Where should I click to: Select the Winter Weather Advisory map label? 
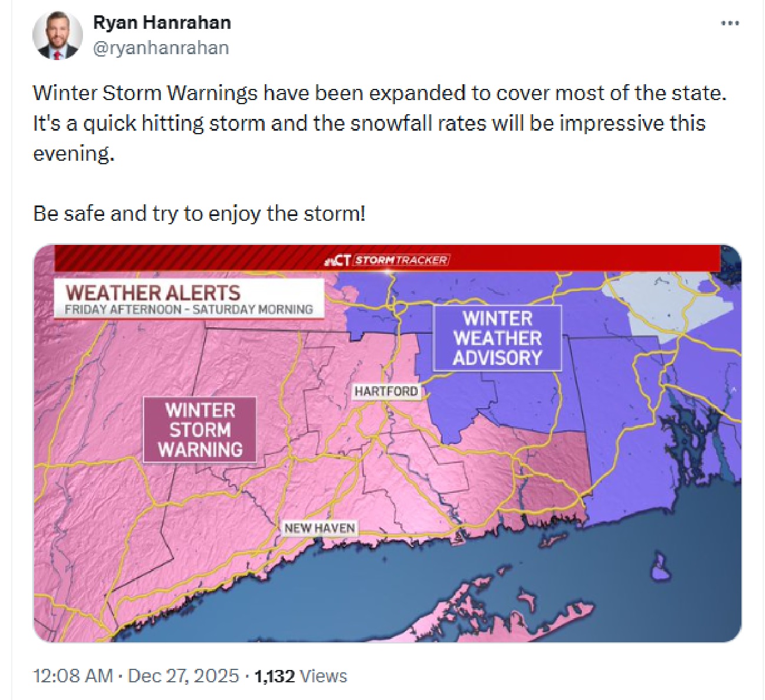[497, 339]
